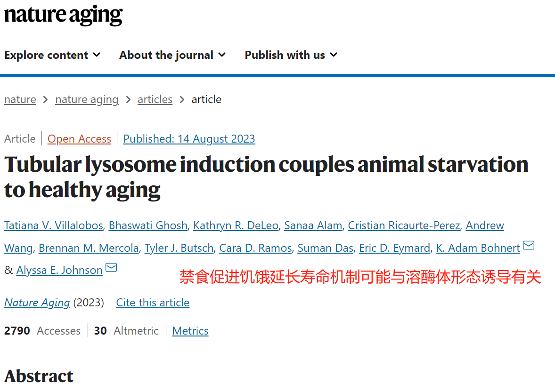Image resolution: width=555 pixels, height=392 pixels.
Task: Click the envelope icon beside Alyssa E. Johnson
Action: coord(111,268)
